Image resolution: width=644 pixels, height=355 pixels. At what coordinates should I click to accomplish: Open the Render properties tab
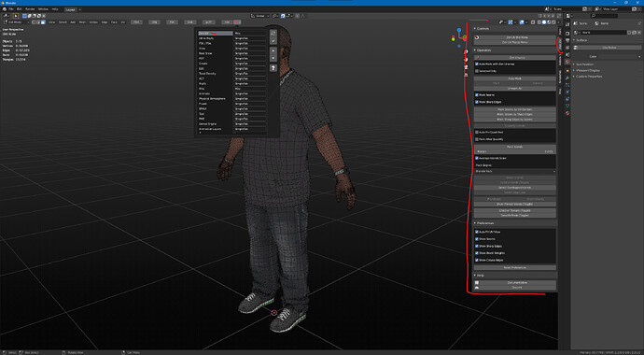point(567,34)
